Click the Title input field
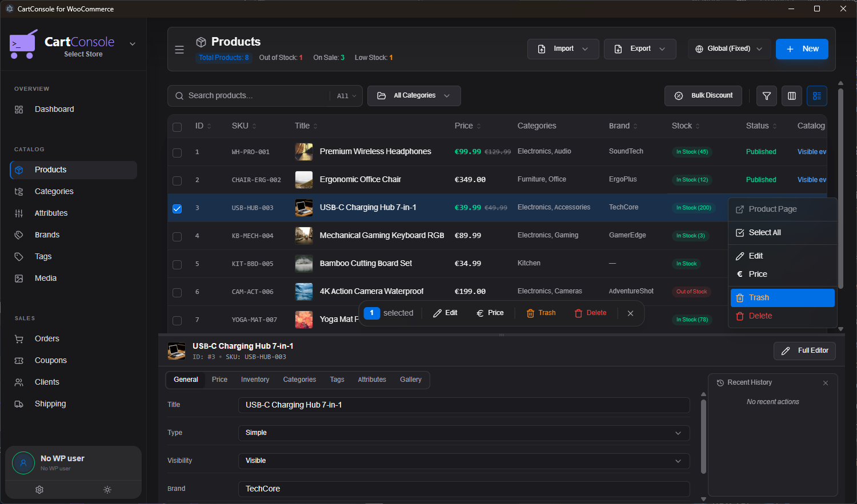This screenshot has width=857, height=504. coord(463,405)
